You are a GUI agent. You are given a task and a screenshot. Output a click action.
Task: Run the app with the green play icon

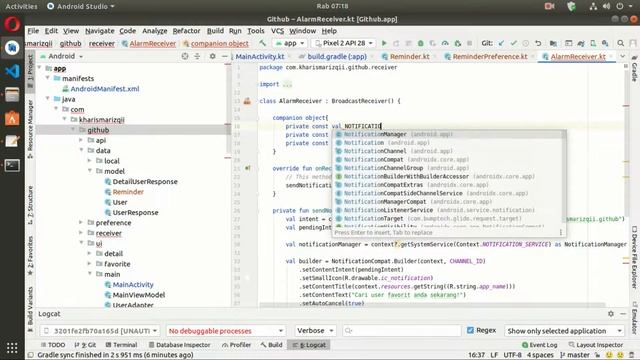pos(384,43)
